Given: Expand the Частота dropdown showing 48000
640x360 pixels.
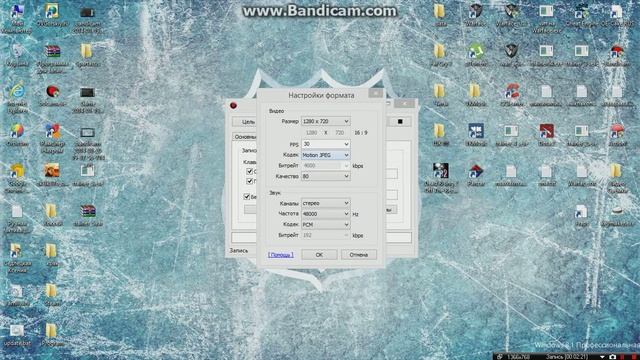Looking at the screenshot, I should click(325, 214).
